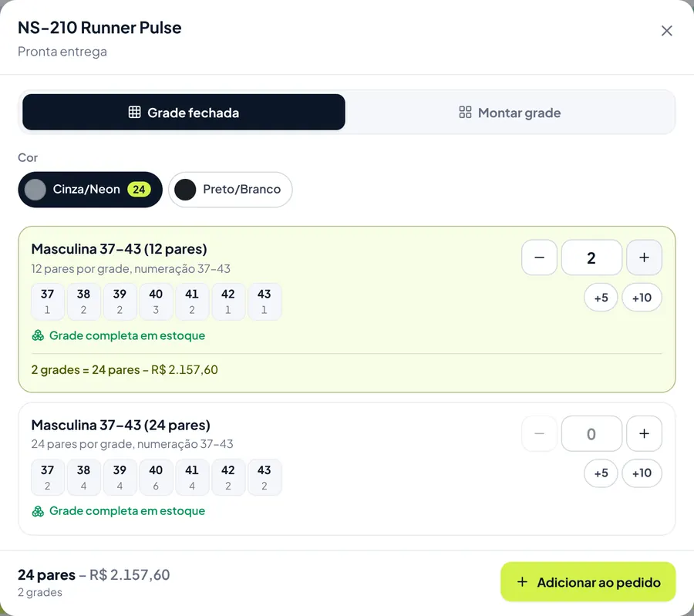
Task: Click "Masculina 37–43 (12 pares)" title
Action: pyautogui.click(x=119, y=249)
